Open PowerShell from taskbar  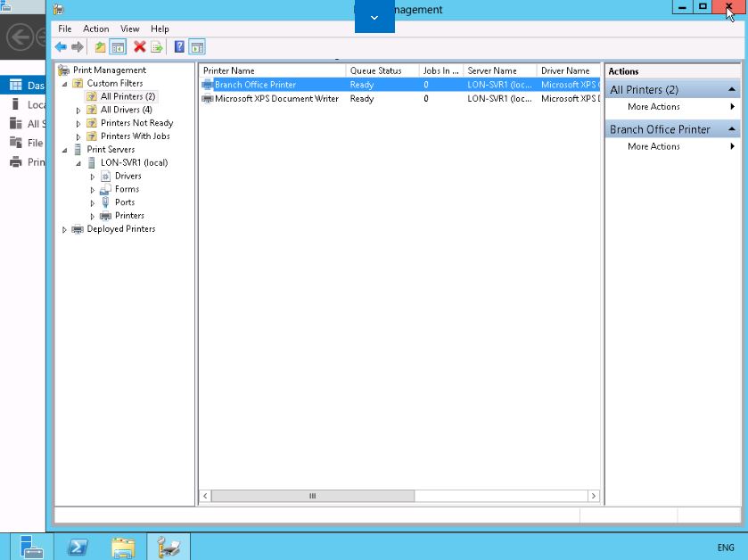pyautogui.click(x=78, y=547)
